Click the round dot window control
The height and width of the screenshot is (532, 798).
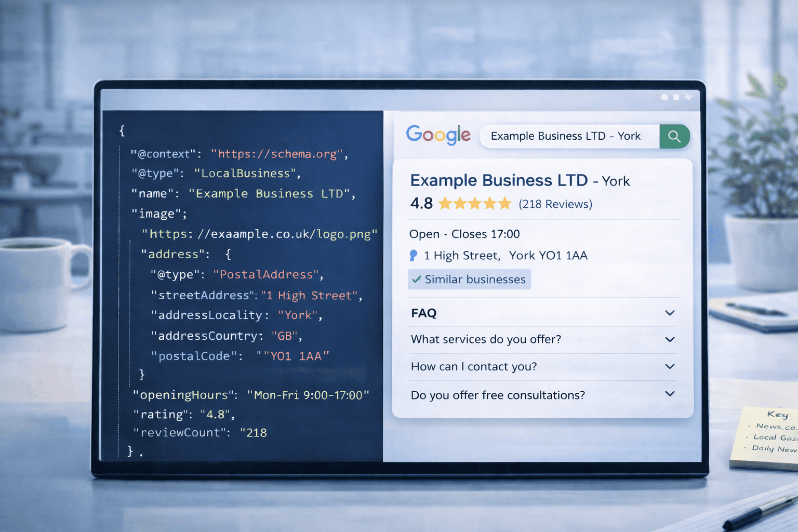(664, 97)
